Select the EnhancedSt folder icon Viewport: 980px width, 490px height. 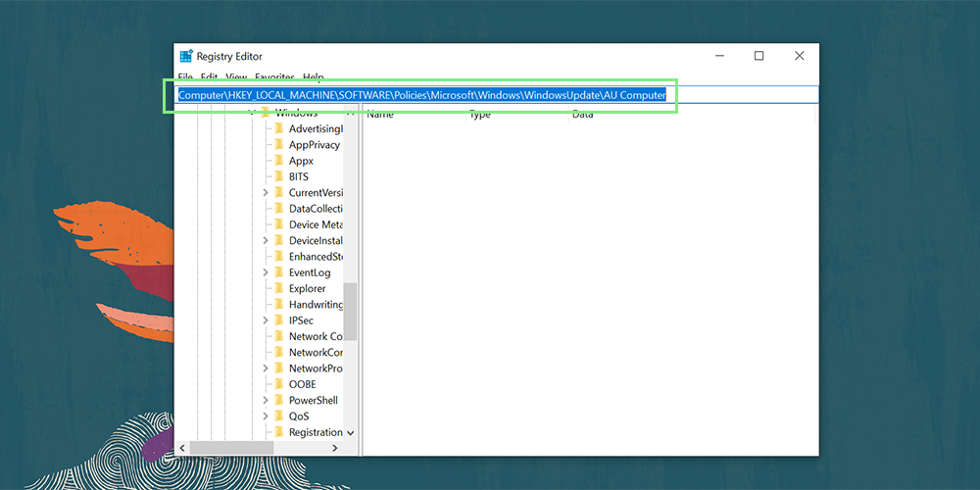click(x=278, y=256)
